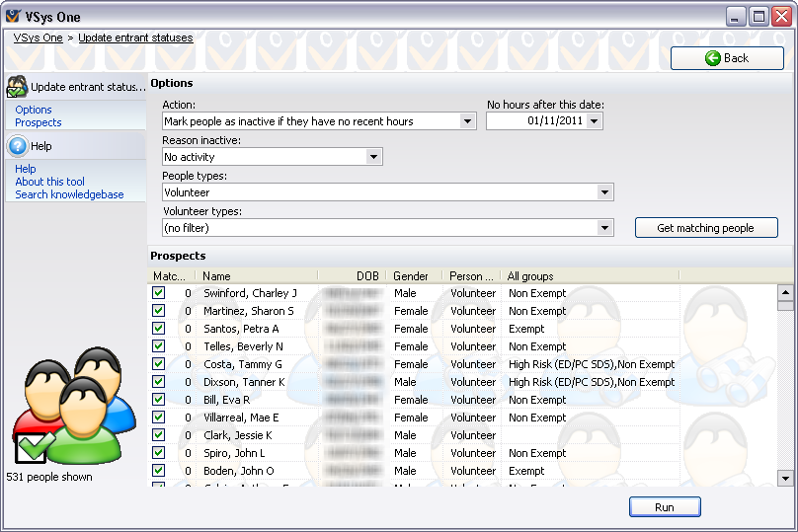This screenshot has width=798, height=532.
Task: Open the Action dropdown
Action: (x=467, y=121)
